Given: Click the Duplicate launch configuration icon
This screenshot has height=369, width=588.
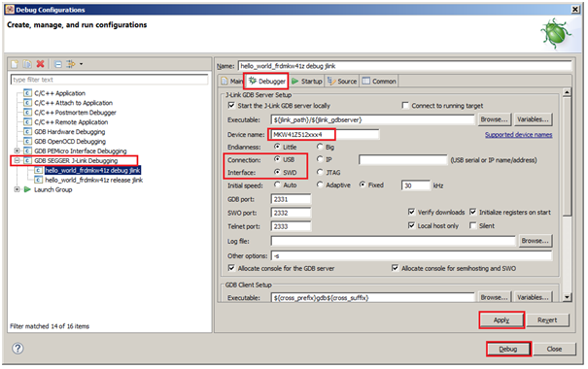Looking at the screenshot, I should click(27, 64).
